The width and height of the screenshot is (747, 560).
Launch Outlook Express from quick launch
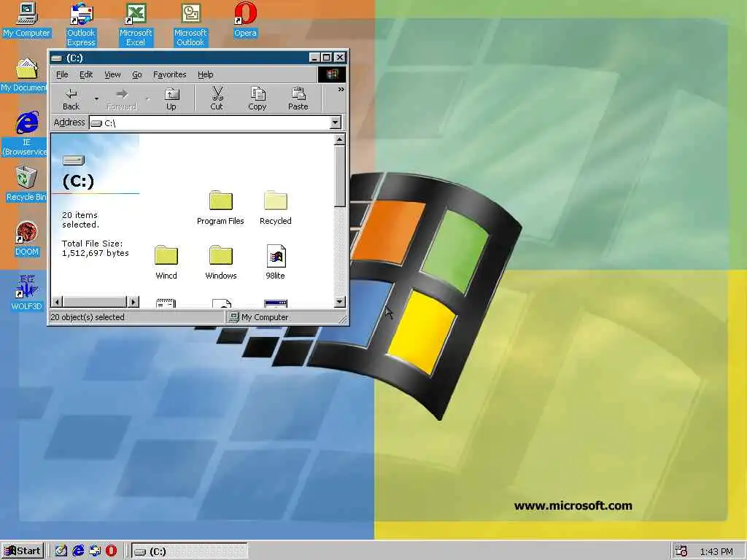pyautogui.click(x=95, y=551)
